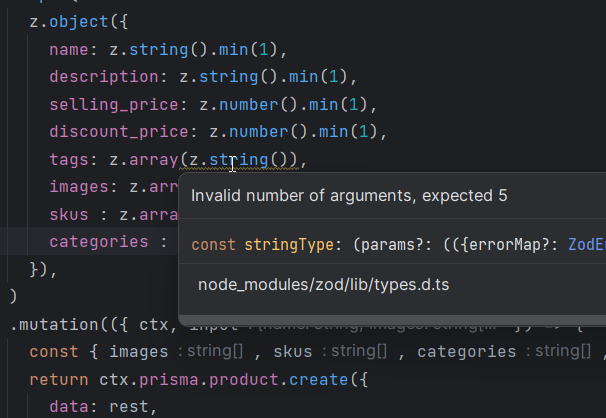606x418 pixels.
Task: Click 'create' method call
Action: click(x=318, y=380)
